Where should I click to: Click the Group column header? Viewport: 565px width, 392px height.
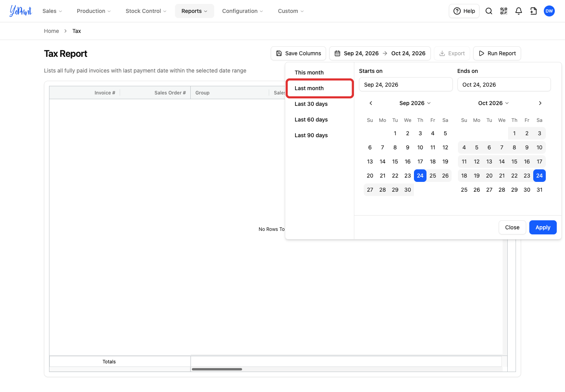[202, 93]
